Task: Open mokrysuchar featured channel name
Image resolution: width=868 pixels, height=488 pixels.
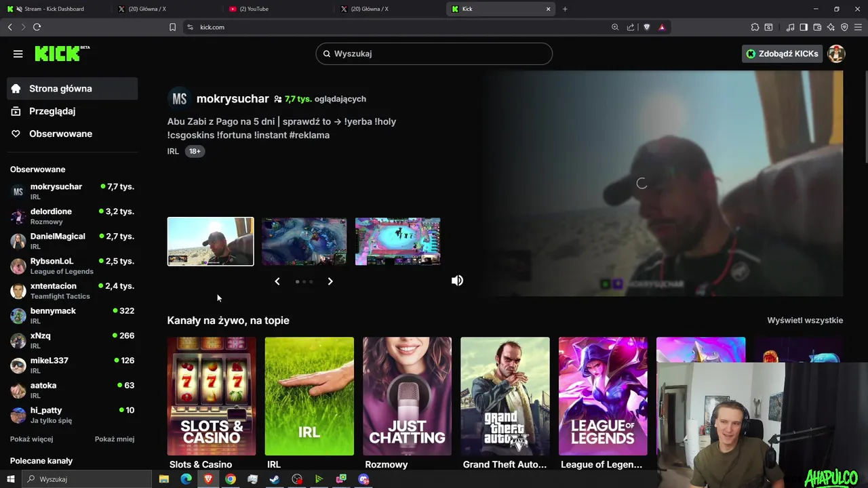Action: pos(233,99)
